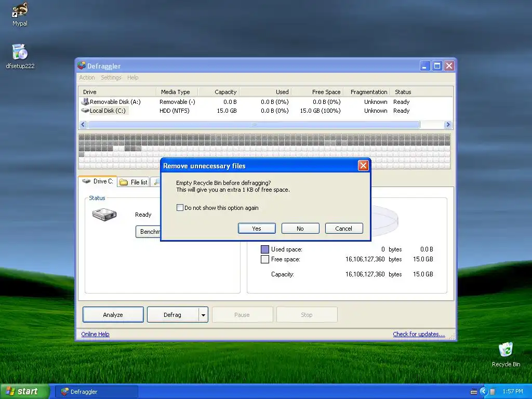This screenshot has height=399, width=532.
Task: Select the Removable Disk (A:) drive icon
Action: pos(85,101)
